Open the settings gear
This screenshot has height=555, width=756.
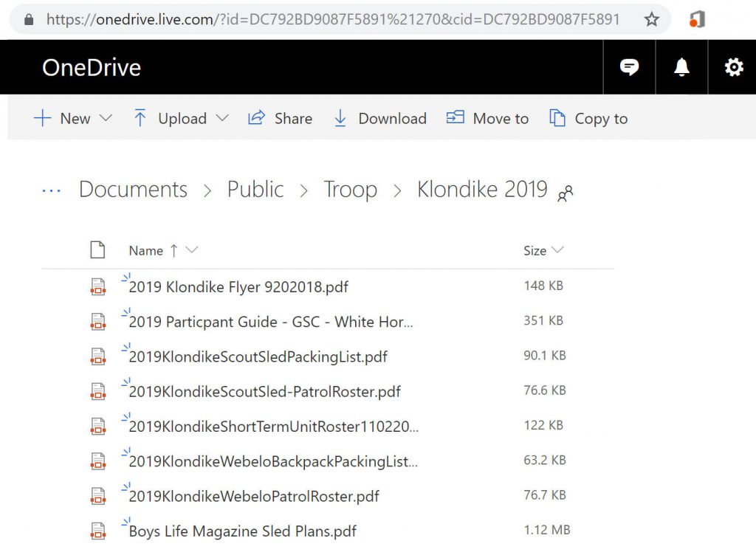pos(733,67)
